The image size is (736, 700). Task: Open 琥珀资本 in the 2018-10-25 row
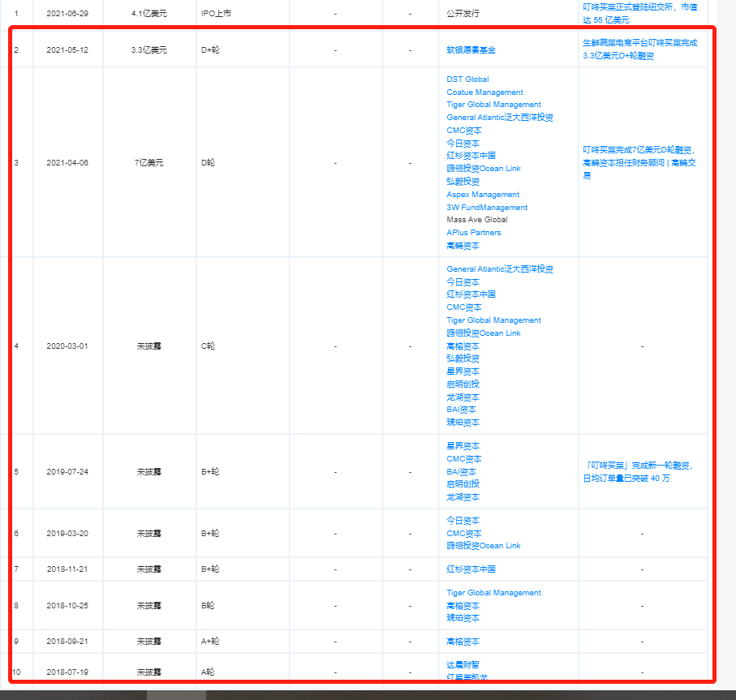point(463,618)
